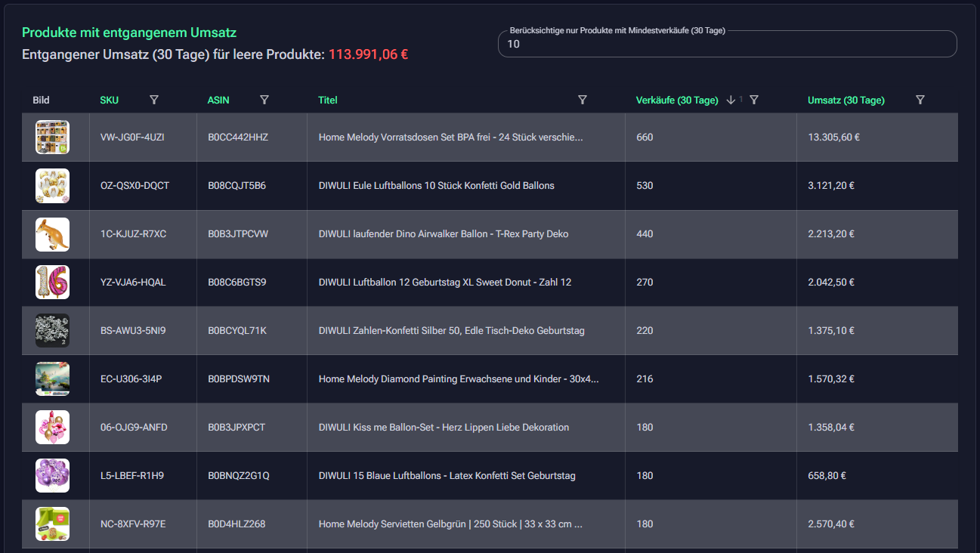
Task: Sort by the SKU column header
Action: pos(110,100)
